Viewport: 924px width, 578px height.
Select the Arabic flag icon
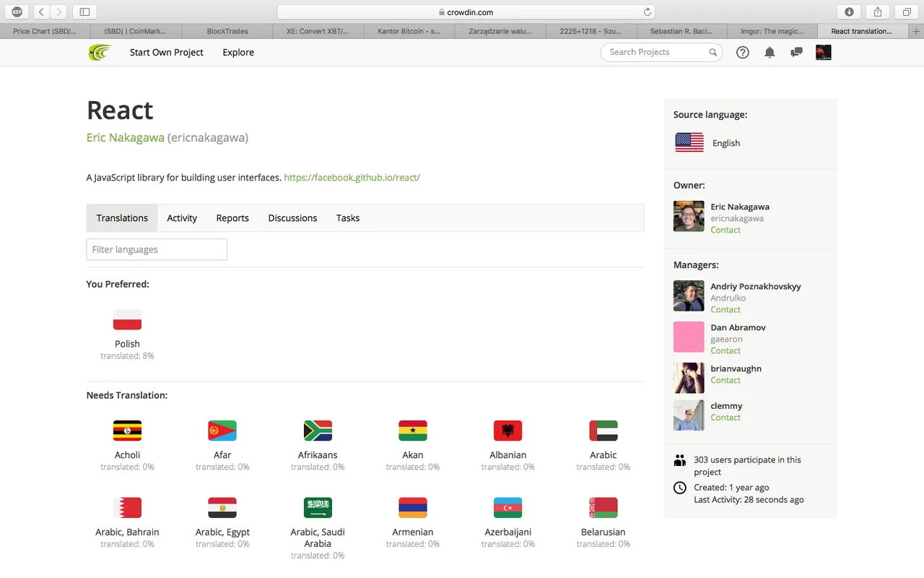(x=603, y=431)
